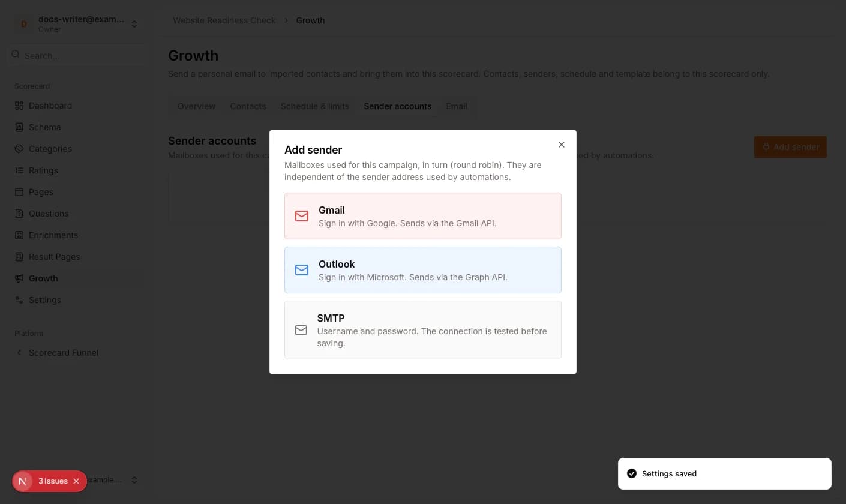Open the bottom sidebar account chevron
The image size is (846, 504).
134,480
